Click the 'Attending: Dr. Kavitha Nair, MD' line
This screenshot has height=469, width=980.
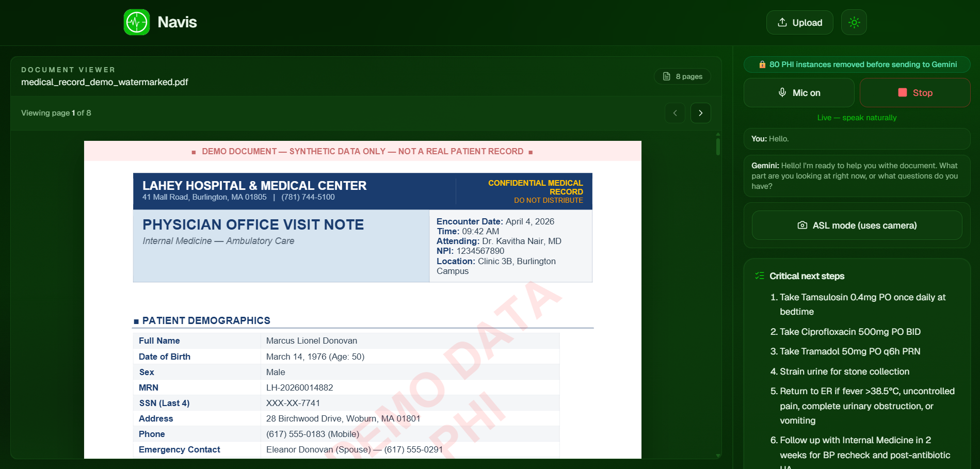coord(499,241)
